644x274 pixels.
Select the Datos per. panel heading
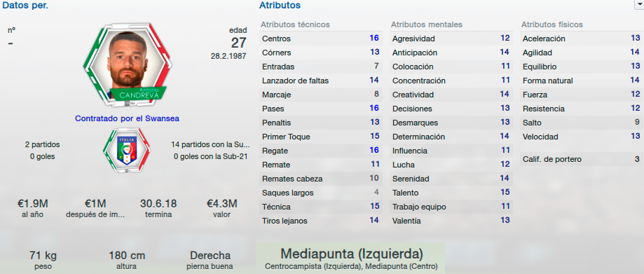point(25,6)
